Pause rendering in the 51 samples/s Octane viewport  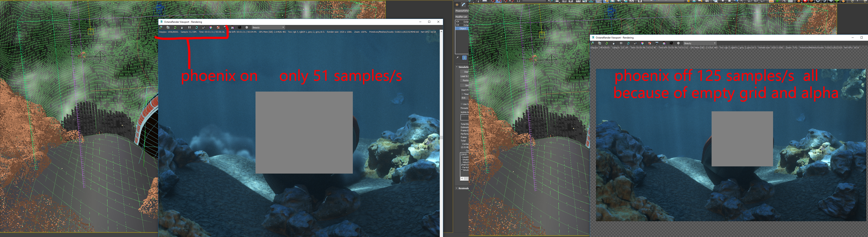(x=189, y=27)
